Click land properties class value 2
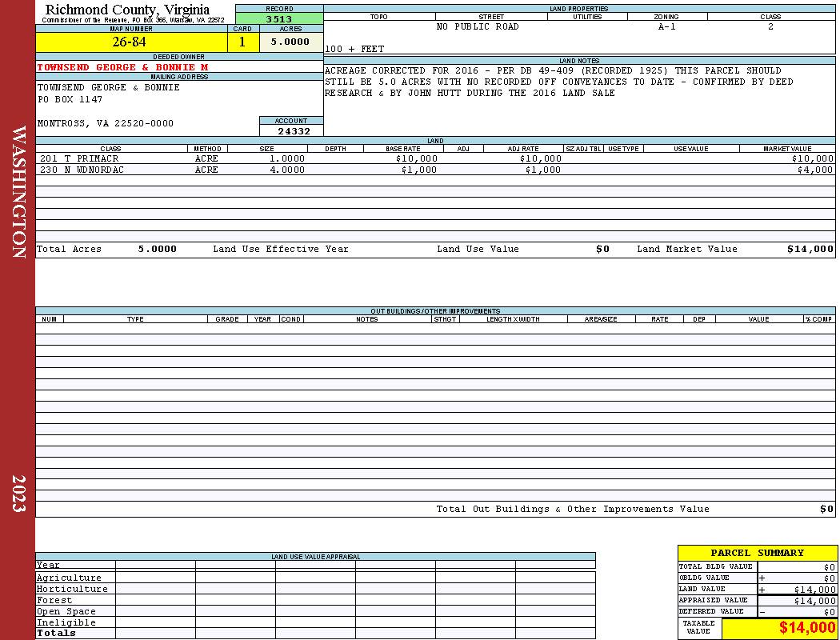Image resolution: width=840 pixels, height=640 pixels. pyautogui.click(x=770, y=26)
